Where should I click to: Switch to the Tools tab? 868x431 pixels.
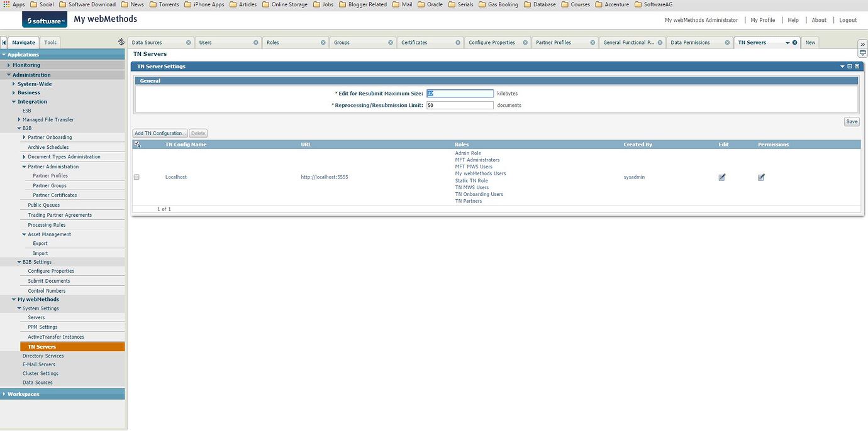50,43
